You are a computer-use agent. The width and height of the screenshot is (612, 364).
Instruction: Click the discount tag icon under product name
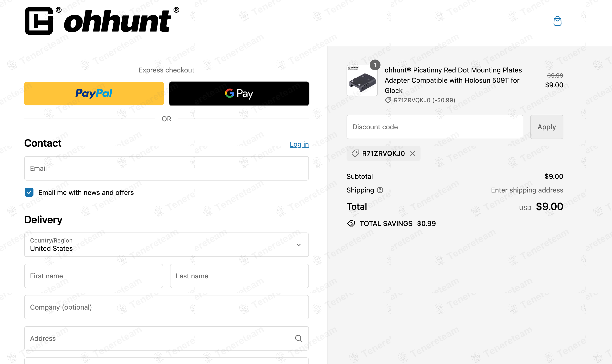click(388, 100)
